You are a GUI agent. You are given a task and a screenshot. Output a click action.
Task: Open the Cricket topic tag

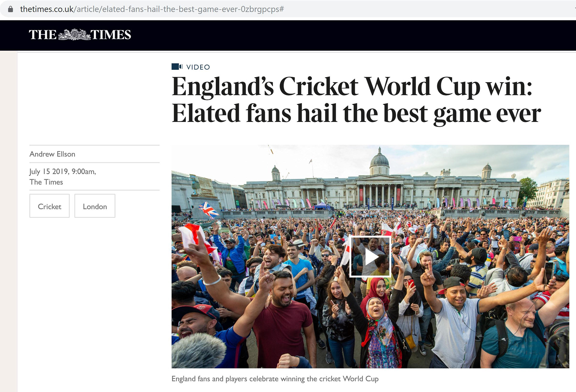point(49,206)
